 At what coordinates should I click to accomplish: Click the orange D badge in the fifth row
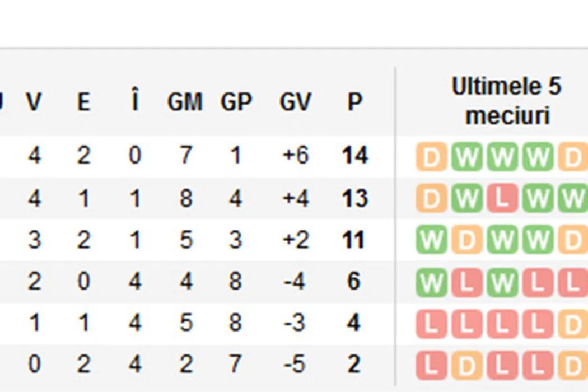573,324
